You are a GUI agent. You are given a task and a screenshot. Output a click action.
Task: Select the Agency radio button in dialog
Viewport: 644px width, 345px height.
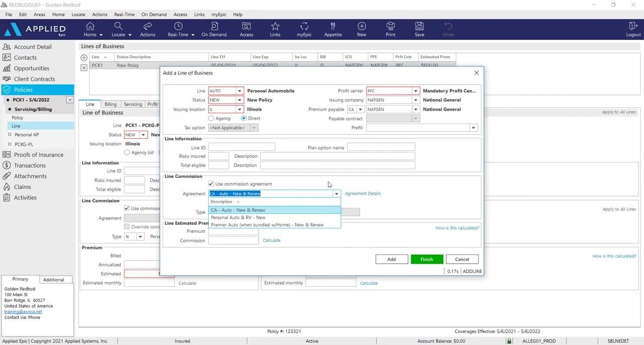coord(211,118)
